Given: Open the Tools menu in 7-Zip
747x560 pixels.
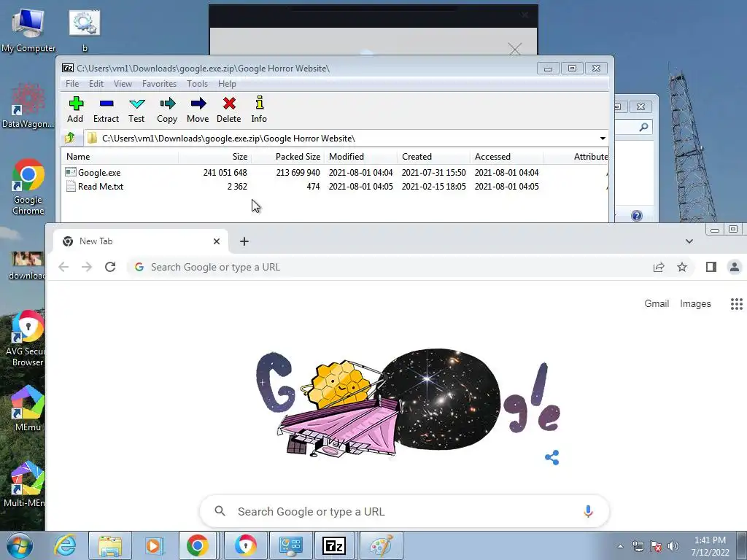Looking at the screenshot, I should pyautogui.click(x=197, y=84).
